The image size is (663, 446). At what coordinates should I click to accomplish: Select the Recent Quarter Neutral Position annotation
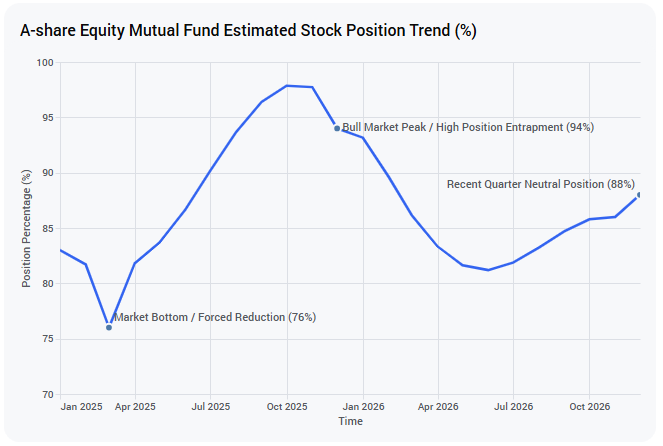tap(541, 184)
